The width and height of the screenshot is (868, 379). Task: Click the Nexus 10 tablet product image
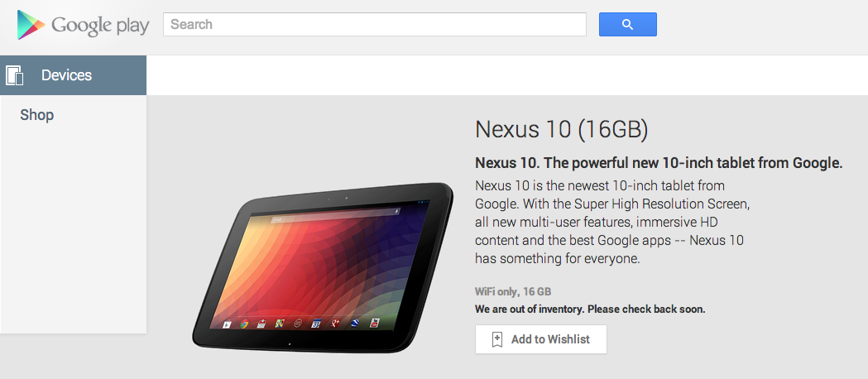[x=323, y=267]
